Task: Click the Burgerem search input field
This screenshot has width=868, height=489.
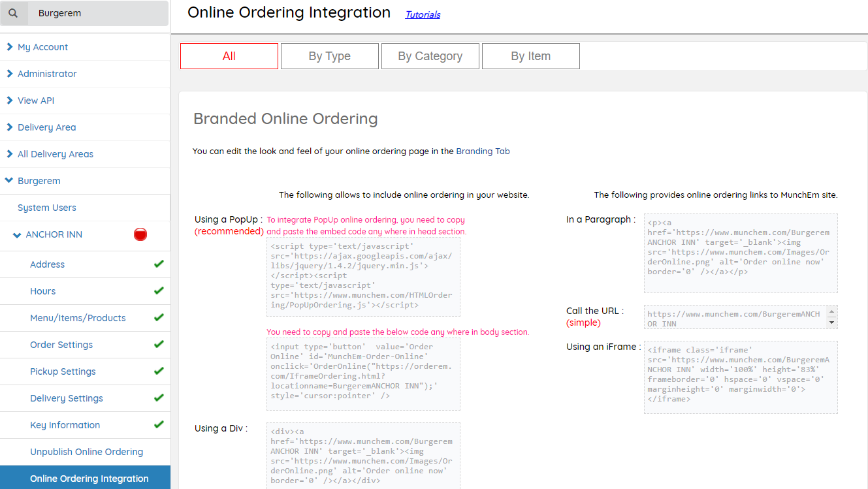Action: tap(98, 13)
